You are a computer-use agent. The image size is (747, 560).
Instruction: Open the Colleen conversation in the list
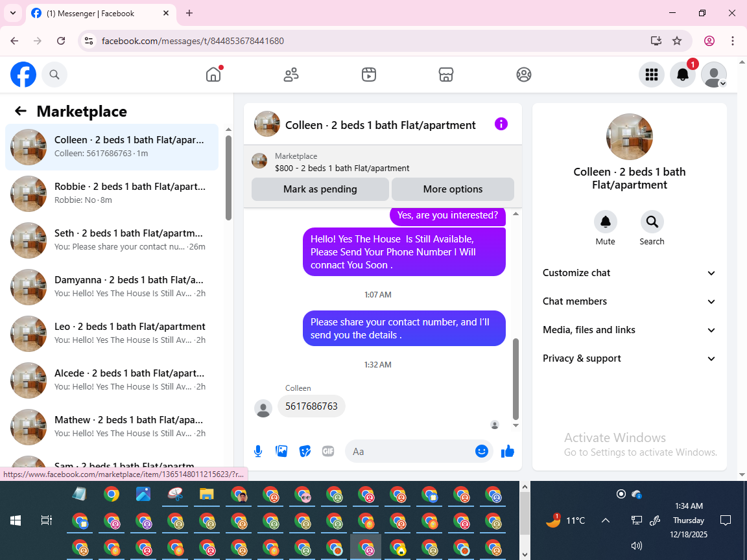(x=112, y=147)
